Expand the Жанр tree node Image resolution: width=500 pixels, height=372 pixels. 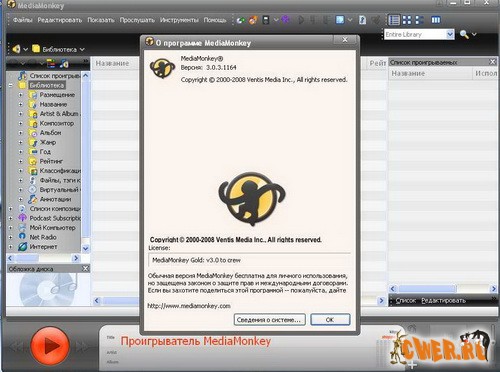point(21,142)
